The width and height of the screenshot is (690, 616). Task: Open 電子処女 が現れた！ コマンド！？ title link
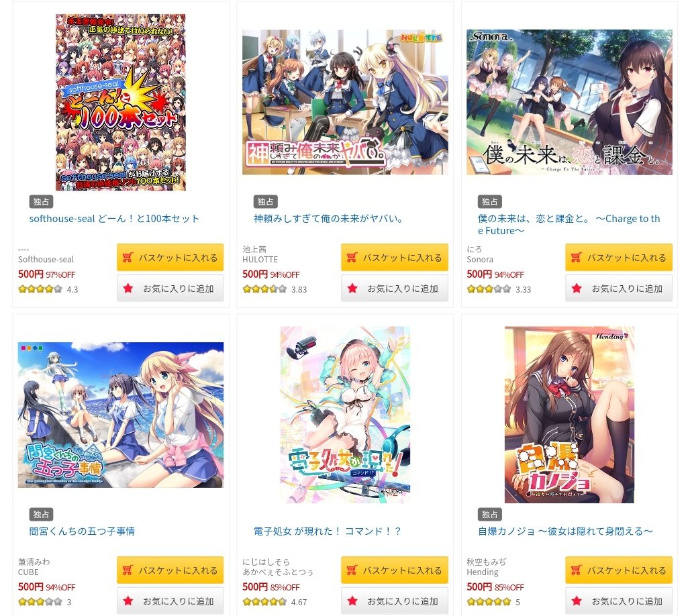(327, 531)
